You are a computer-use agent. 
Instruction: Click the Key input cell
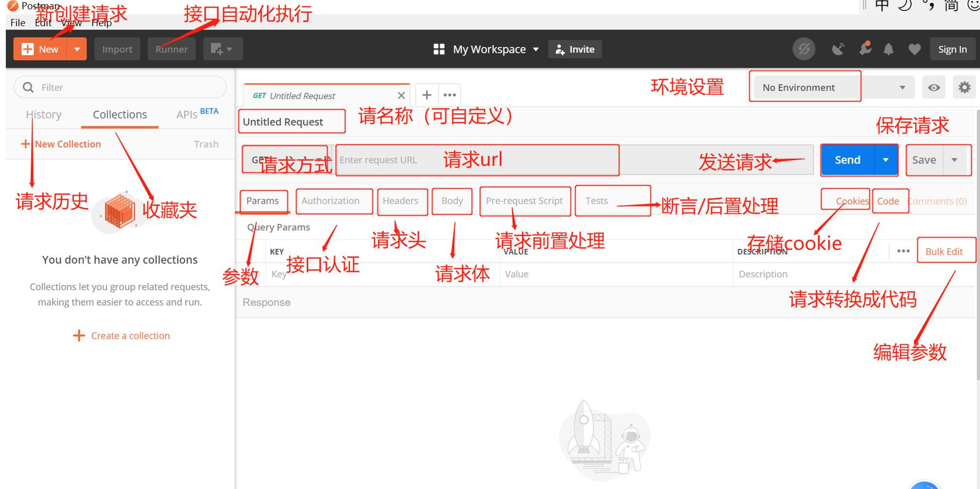(x=382, y=274)
